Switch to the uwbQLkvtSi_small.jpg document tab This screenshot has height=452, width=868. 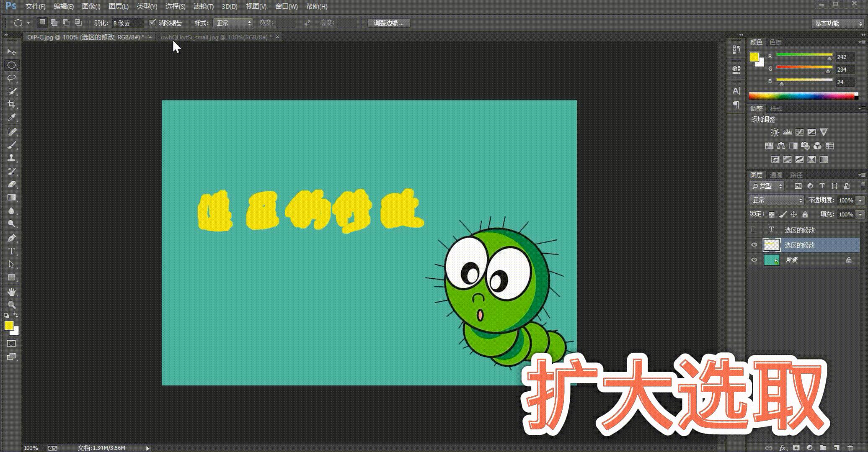[x=215, y=37]
